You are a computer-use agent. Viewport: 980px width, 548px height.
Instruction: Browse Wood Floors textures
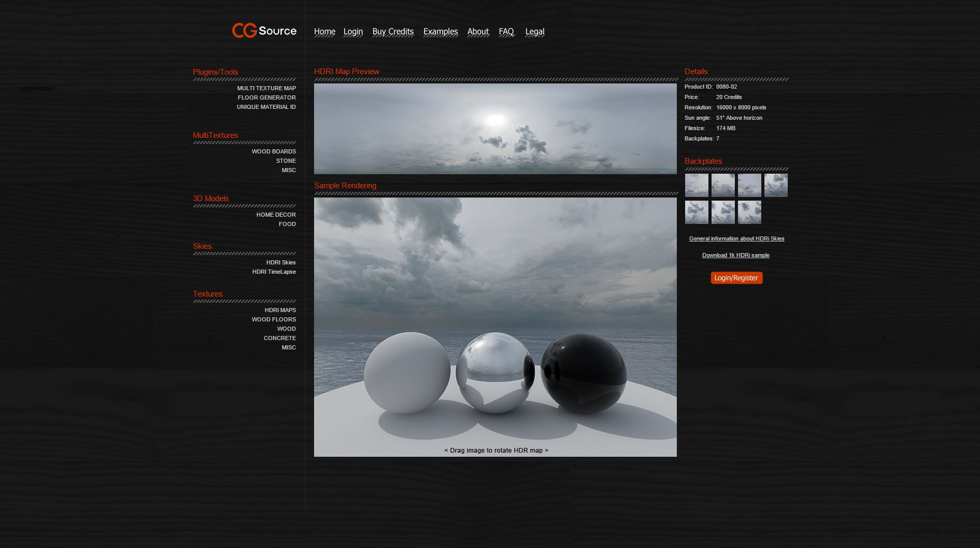pos(274,319)
